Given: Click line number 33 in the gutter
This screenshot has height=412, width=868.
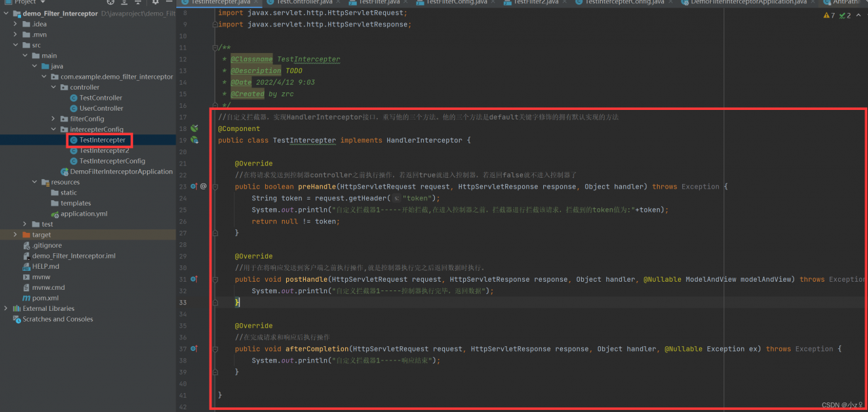Looking at the screenshot, I should pyautogui.click(x=183, y=302).
